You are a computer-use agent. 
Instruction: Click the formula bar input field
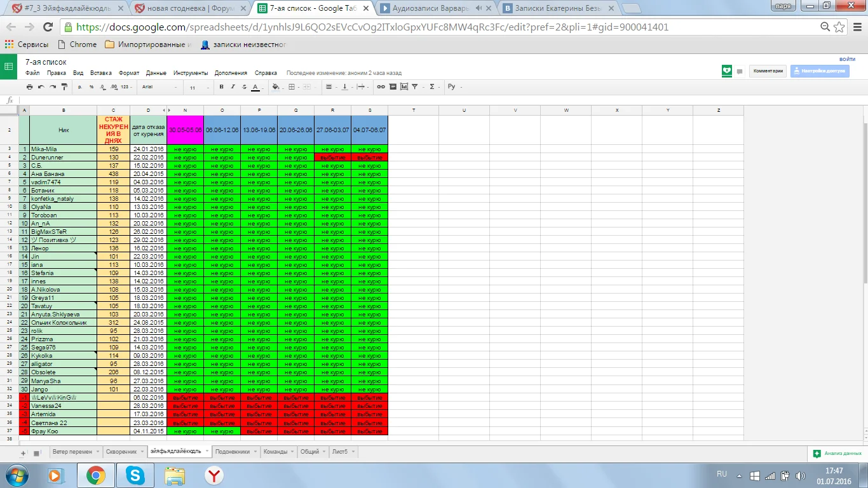coord(442,100)
